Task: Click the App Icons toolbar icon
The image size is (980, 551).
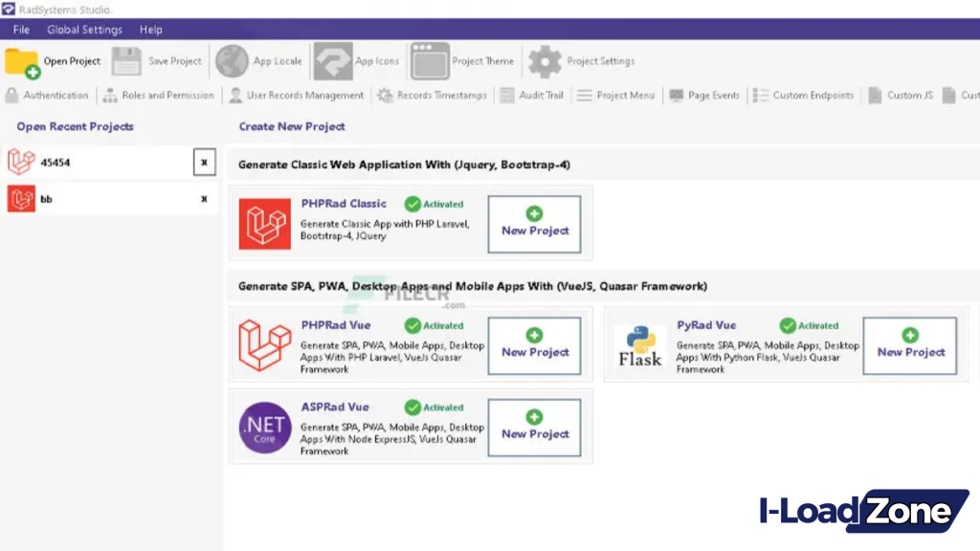Action: tap(333, 61)
